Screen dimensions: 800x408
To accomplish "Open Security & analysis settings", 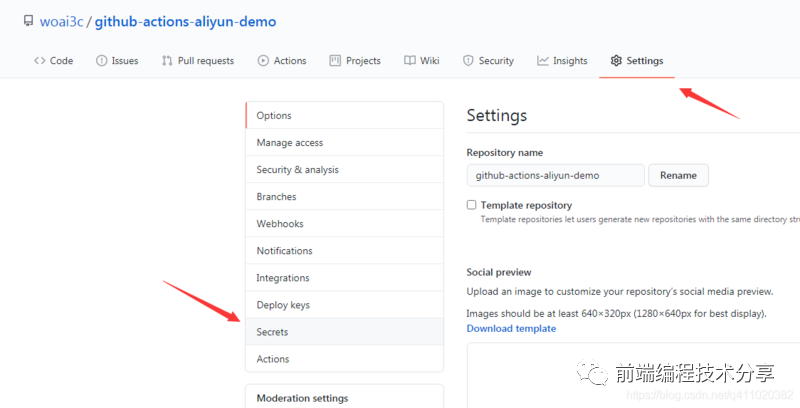I will click(344, 169).
